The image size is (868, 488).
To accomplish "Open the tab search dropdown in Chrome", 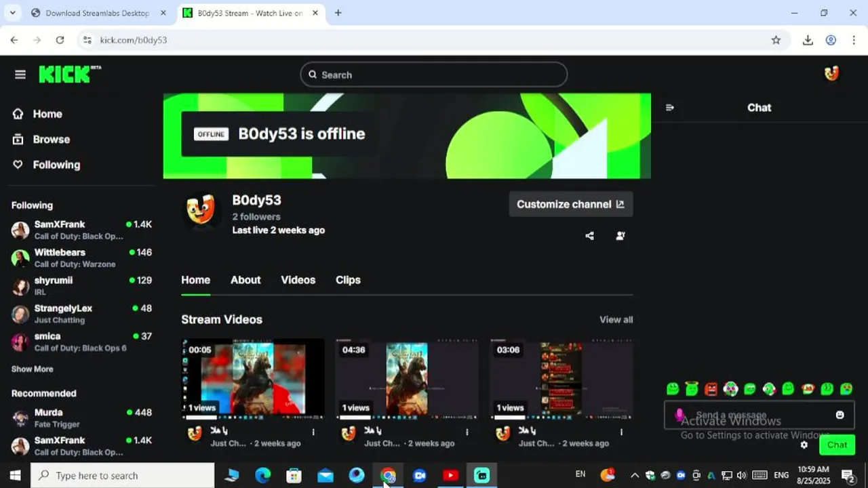I will click(x=14, y=13).
